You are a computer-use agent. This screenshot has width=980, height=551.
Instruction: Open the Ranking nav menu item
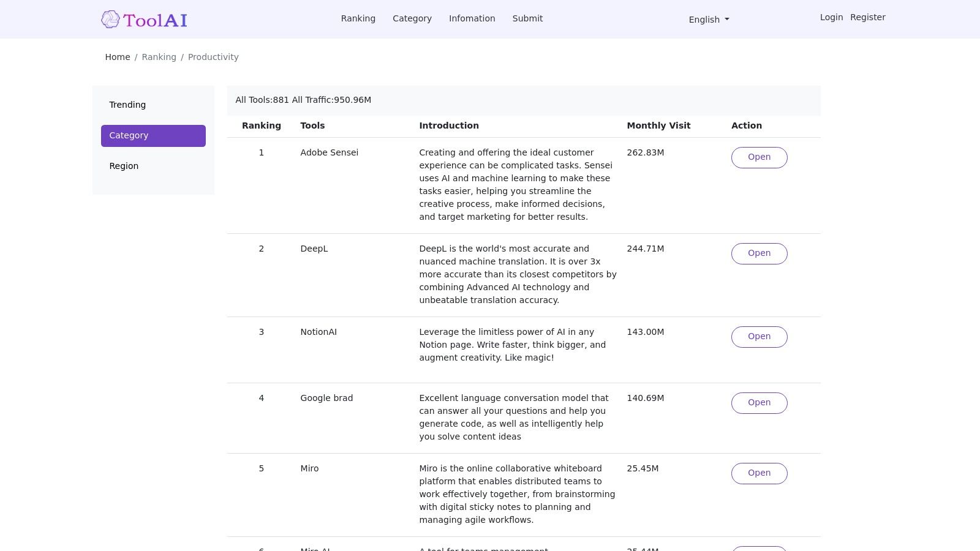[358, 18]
